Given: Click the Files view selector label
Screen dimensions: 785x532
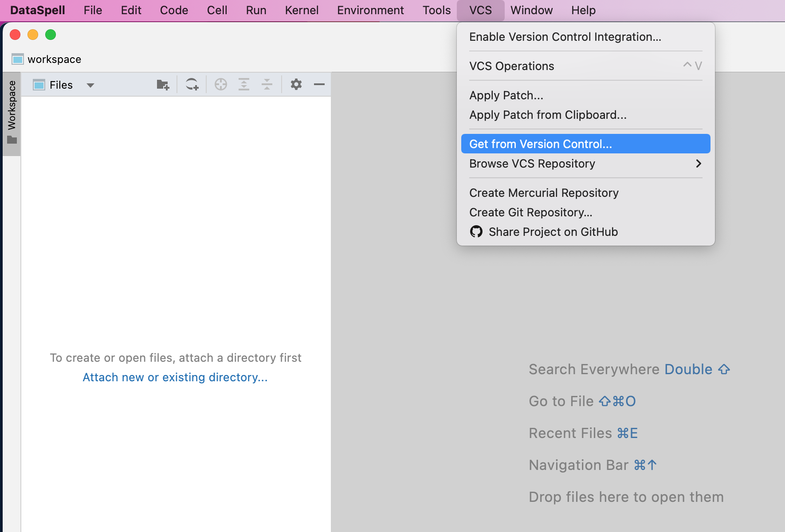Looking at the screenshot, I should pos(61,85).
